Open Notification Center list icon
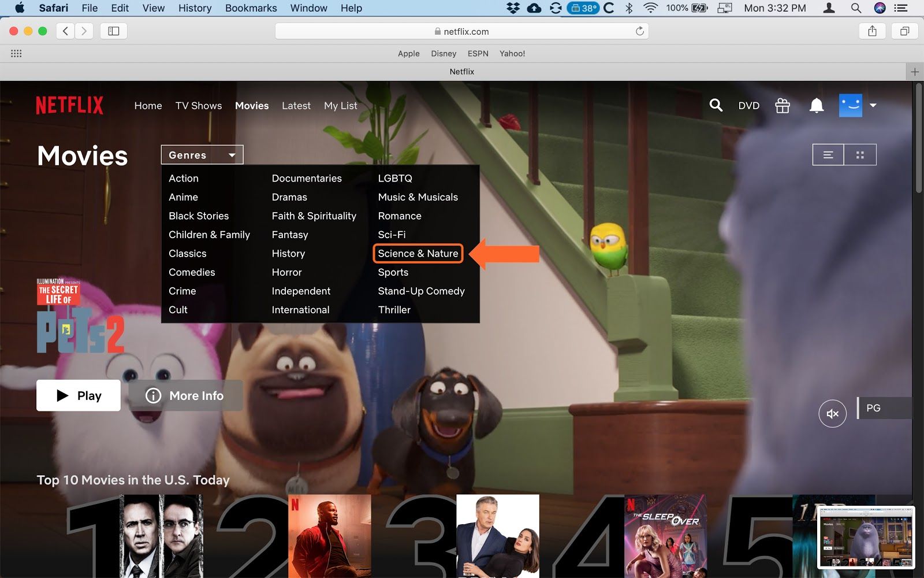This screenshot has width=924, height=578. (x=901, y=8)
